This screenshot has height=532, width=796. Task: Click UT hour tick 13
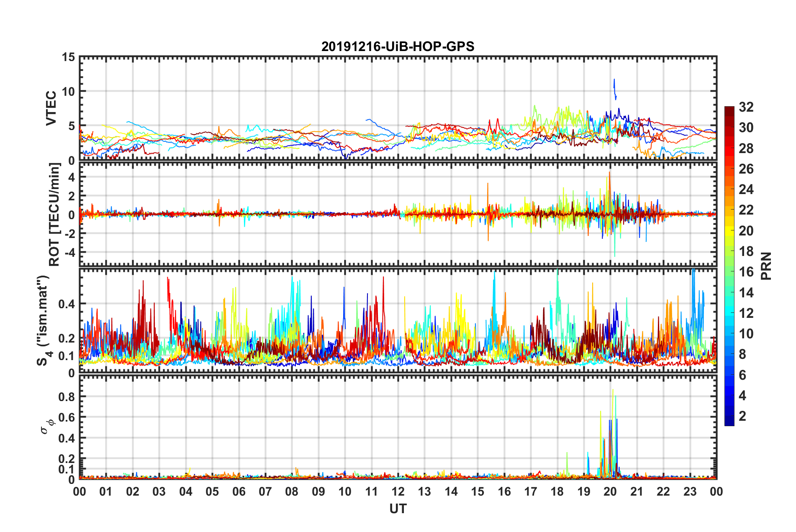pos(425,491)
